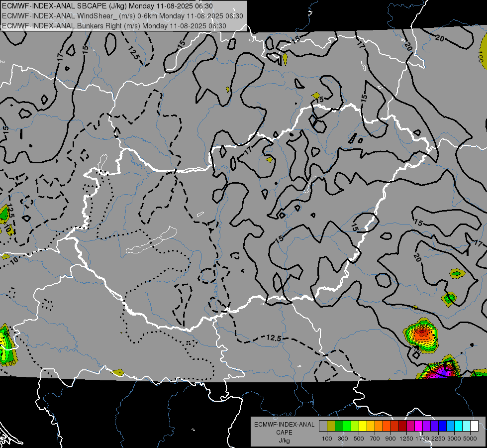Select the olive swatch above legend value 100
Image resolution: width=487 pixels, height=448 pixels.
pos(331,426)
